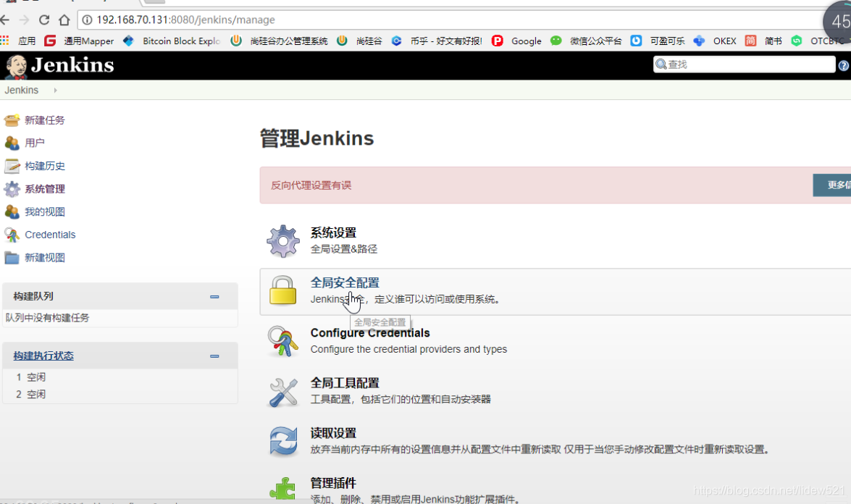
Task: Open 全局工具配置 management item
Action: (x=345, y=383)
